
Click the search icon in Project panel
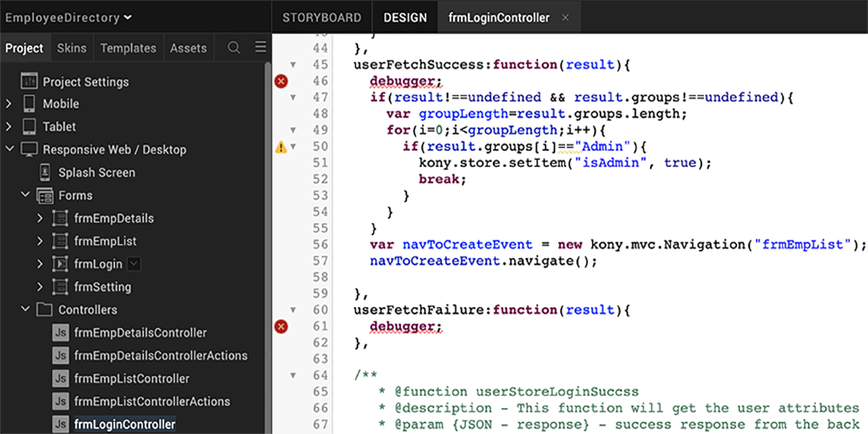point(233,48)
